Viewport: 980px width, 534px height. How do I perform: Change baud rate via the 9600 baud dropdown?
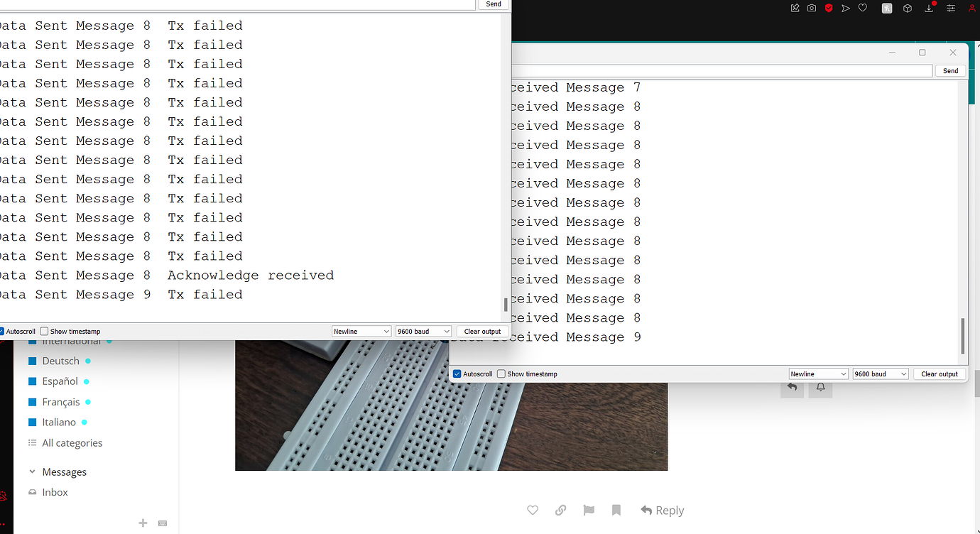click(x=423, y=331)
